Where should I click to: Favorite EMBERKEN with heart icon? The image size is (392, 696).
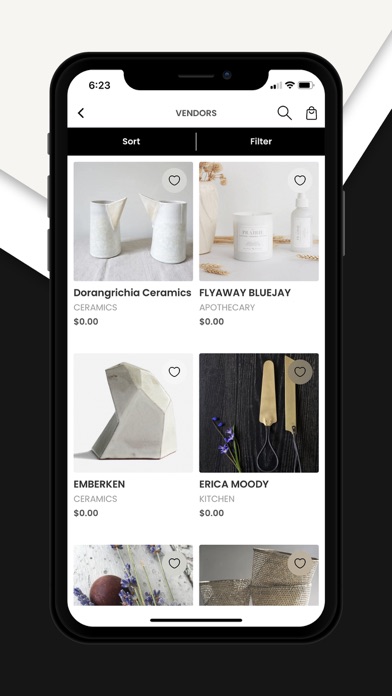(x=174, y=372)
